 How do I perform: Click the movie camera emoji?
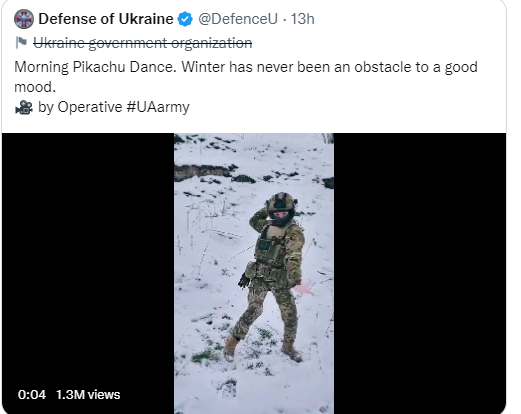(24, 107)
